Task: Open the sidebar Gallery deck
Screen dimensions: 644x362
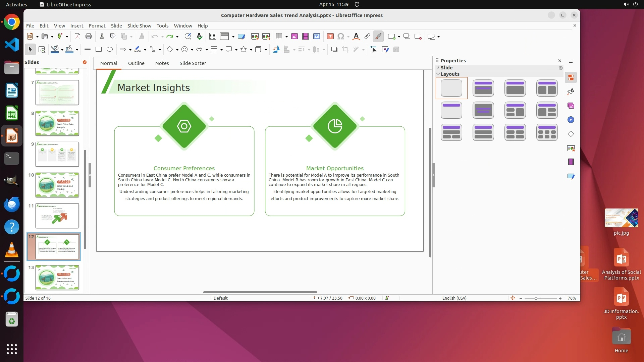Action: (x=571, y=106)
